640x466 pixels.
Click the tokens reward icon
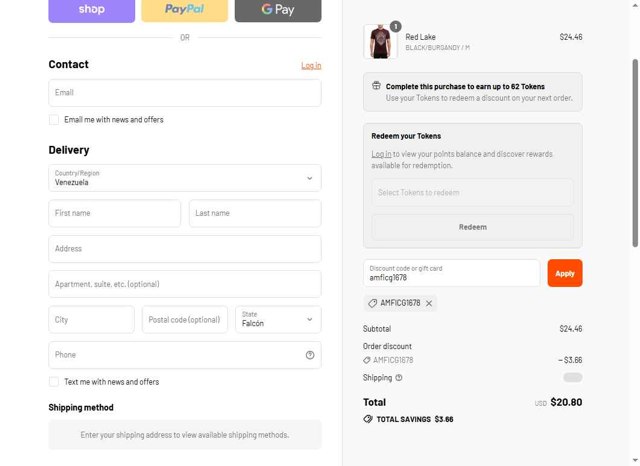[x=376, y=87]
